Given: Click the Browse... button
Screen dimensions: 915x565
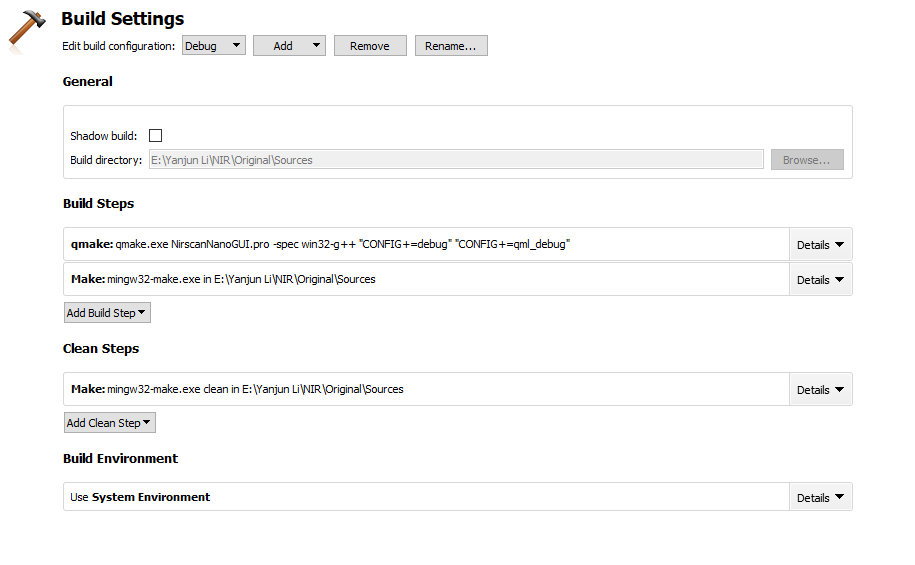Looking at the screenshot, I should click(806, 160).
